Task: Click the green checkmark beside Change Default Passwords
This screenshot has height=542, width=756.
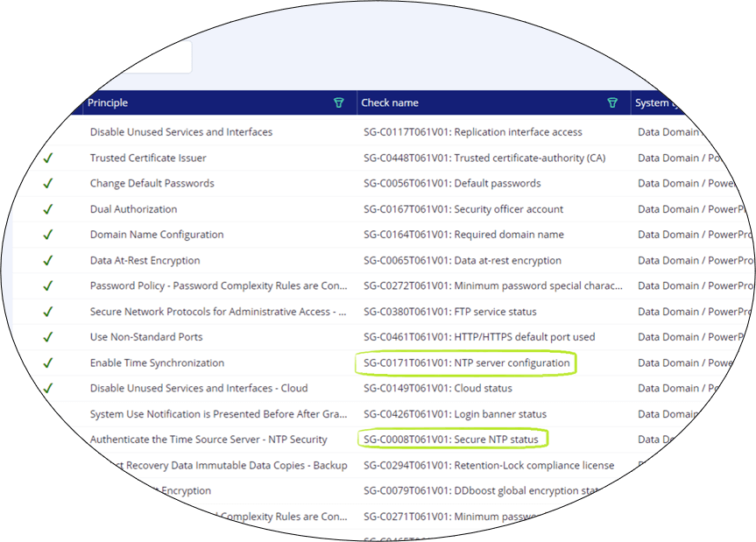Action: point(48,183)
